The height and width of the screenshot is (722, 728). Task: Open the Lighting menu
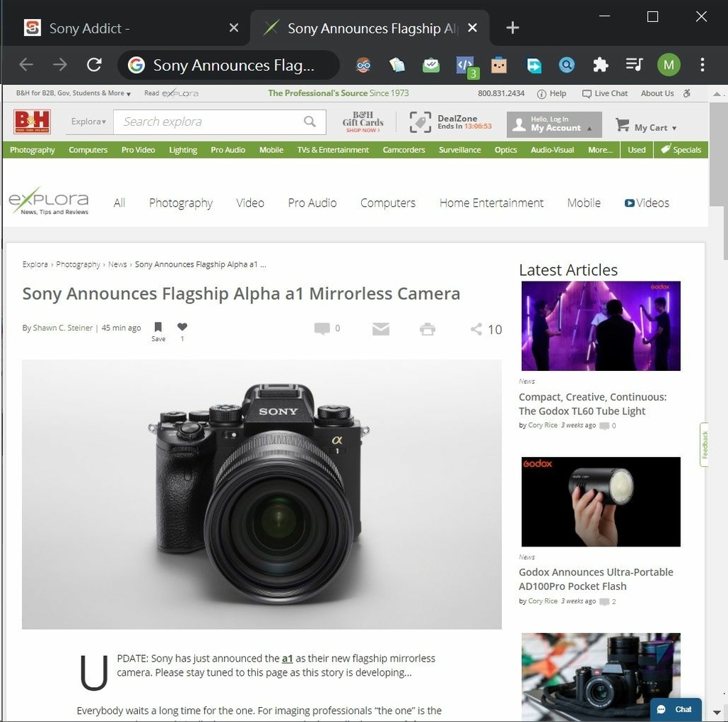pyautogui.click(x=183, y=150)
